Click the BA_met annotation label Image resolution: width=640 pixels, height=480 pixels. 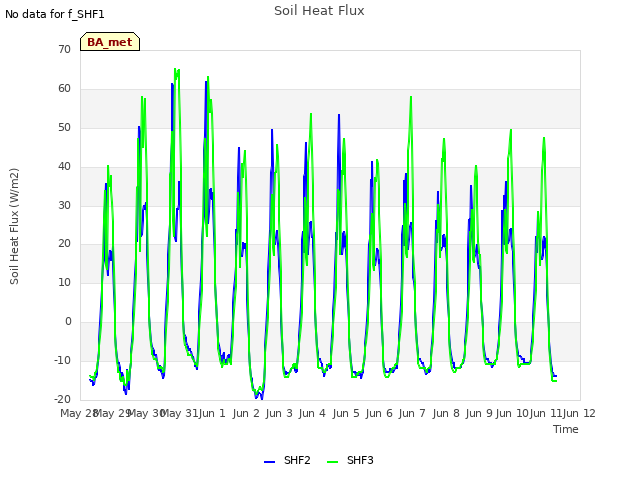[110, 42]
